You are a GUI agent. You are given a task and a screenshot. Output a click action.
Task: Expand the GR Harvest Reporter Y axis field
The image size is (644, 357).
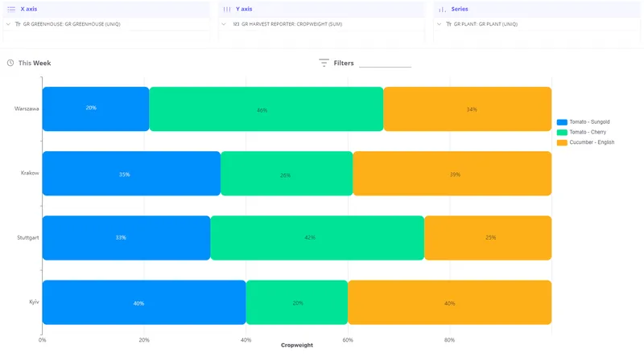[224, 24]
